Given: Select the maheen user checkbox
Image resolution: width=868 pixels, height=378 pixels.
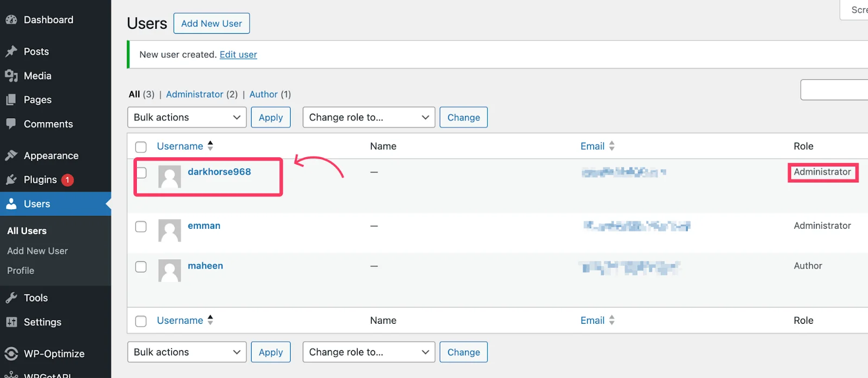Looking at the screenshot, I should tap(141, 267).
